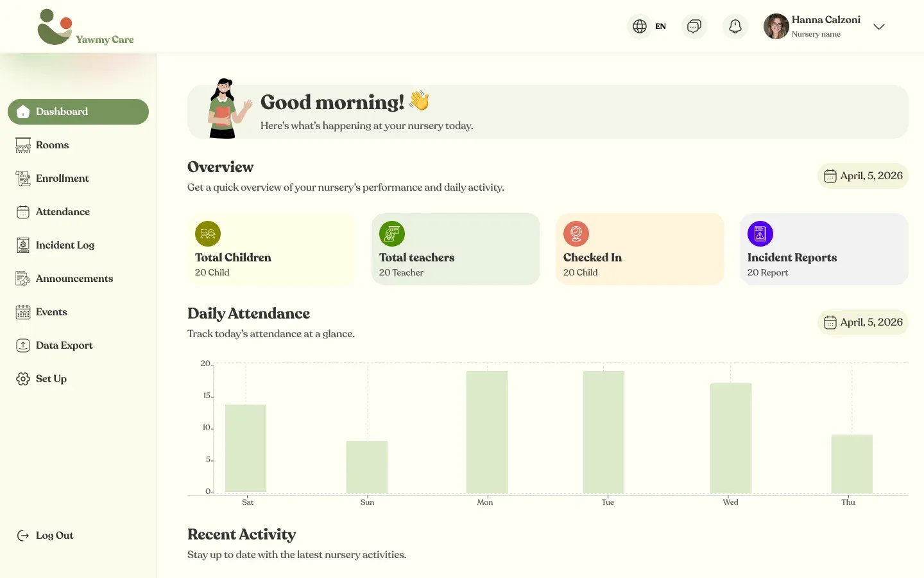
Task: Click the Log Out label
Action: click(x=55, y=536)
